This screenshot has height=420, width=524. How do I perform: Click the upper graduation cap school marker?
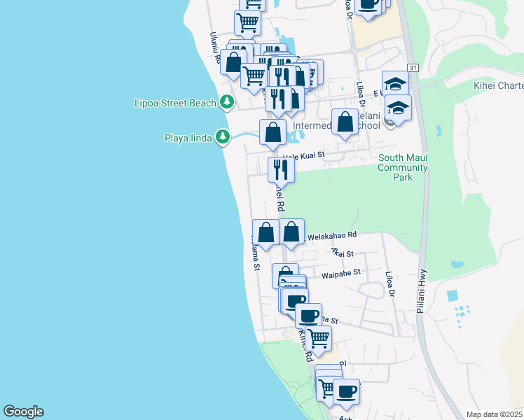(x=395, y=83)
